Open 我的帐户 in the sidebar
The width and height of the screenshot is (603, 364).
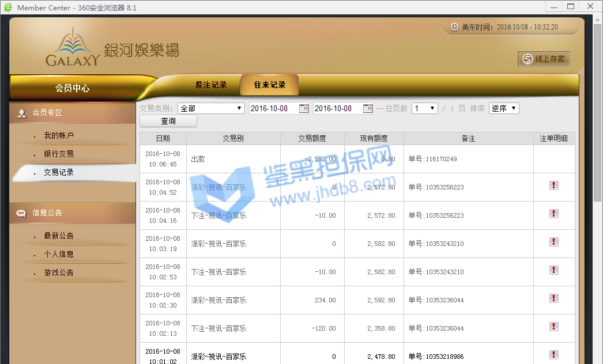coord(59,135)
